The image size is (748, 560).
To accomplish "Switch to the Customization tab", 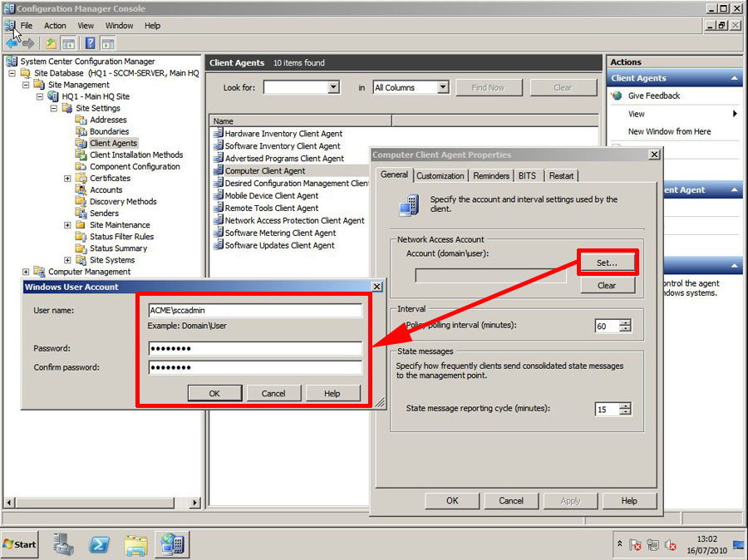I will (x=440, y=176).
